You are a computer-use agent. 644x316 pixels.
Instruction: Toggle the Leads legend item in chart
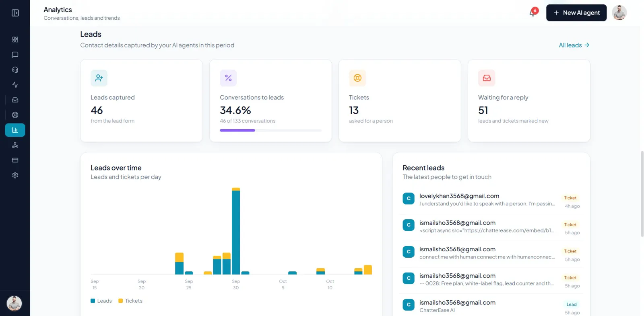101,301
